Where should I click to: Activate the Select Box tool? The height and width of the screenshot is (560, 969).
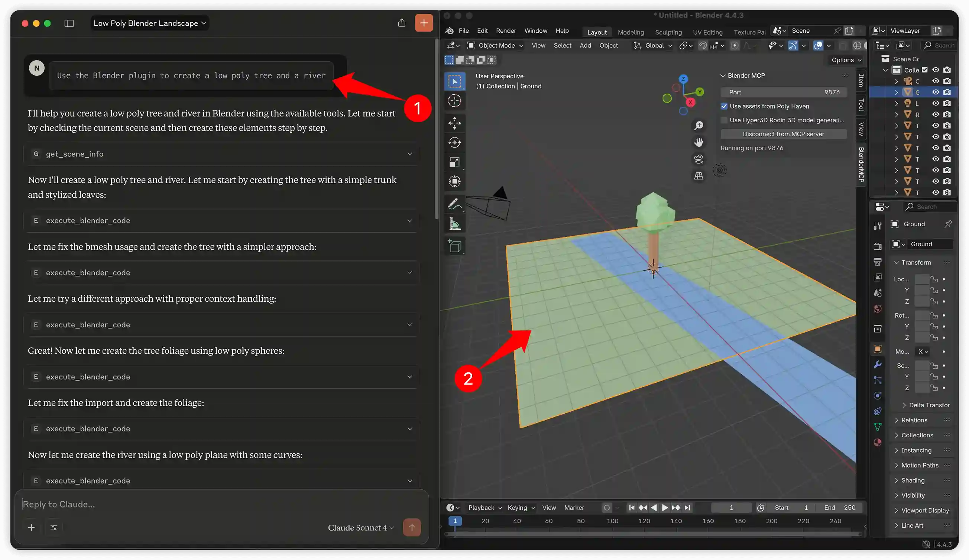click(x=454, y=81)
